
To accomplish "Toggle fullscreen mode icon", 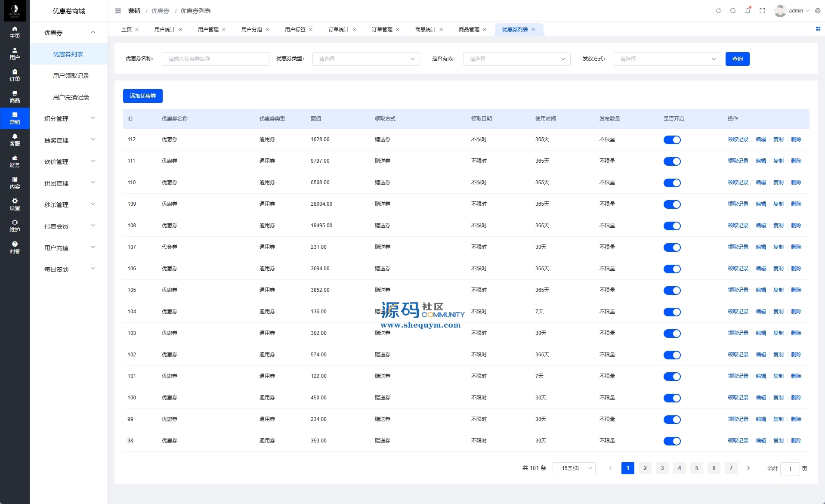I will (x=762, y=11).
